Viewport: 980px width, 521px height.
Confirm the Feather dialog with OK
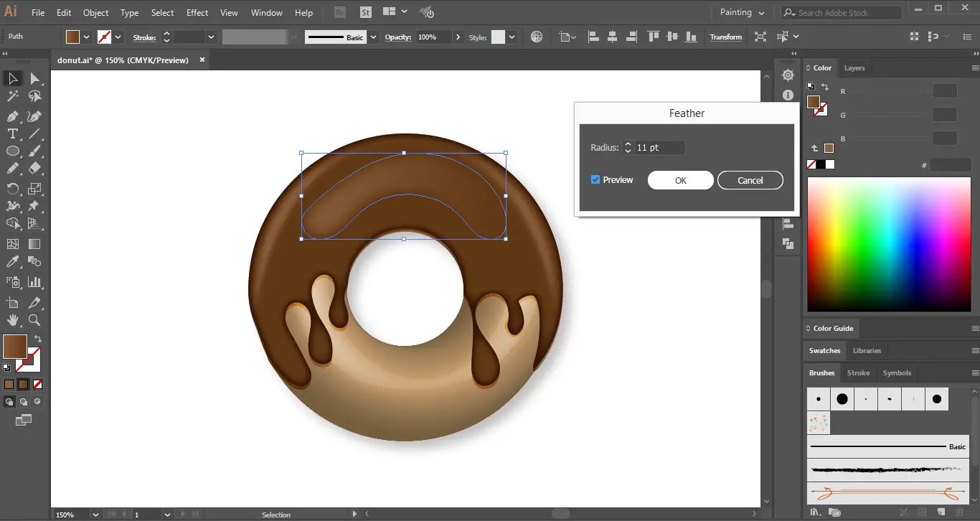point(680,180)
